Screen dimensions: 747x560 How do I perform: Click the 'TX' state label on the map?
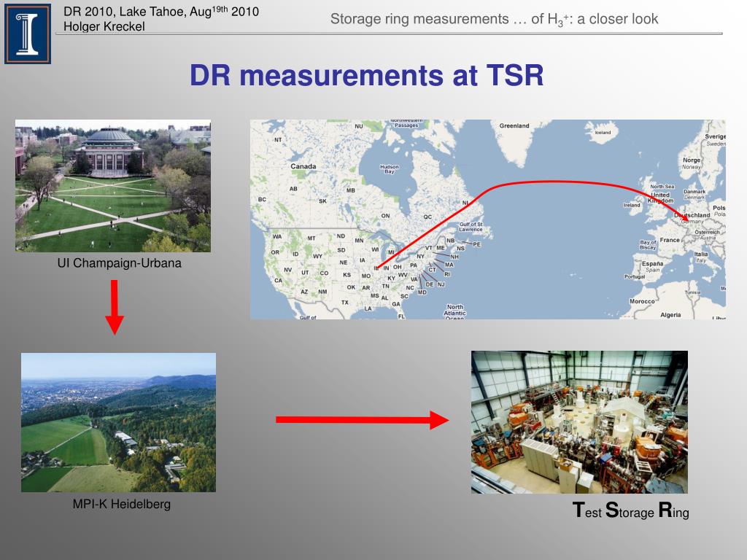344,303
